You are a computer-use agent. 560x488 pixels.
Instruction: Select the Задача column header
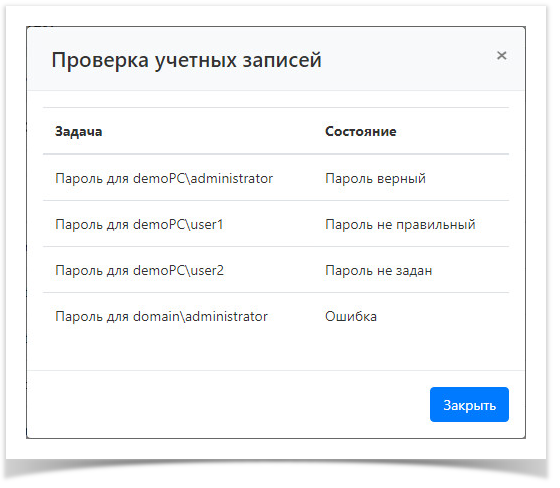click(79, 132)
